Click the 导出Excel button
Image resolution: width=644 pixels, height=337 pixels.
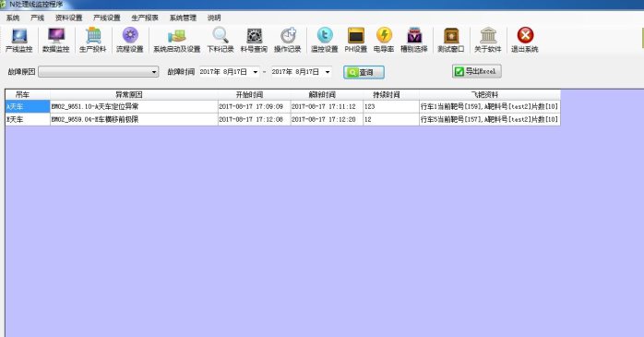coord(476,71)
